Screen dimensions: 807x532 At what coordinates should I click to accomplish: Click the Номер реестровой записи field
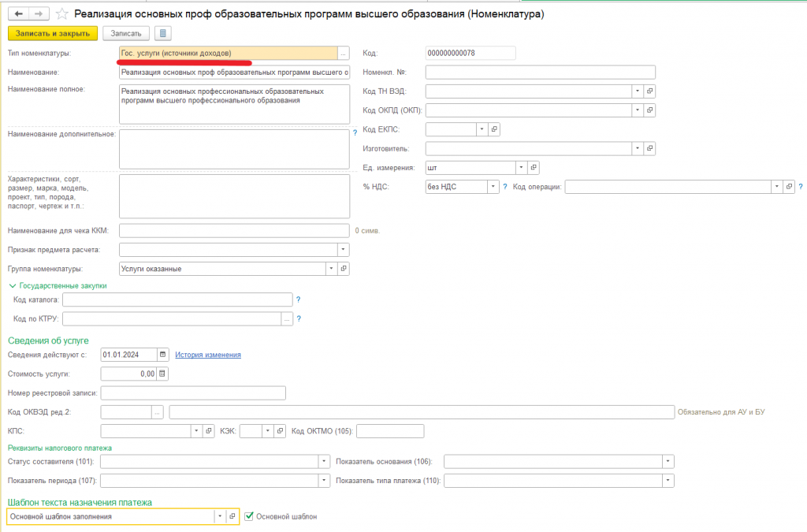(x=193, y=393)
